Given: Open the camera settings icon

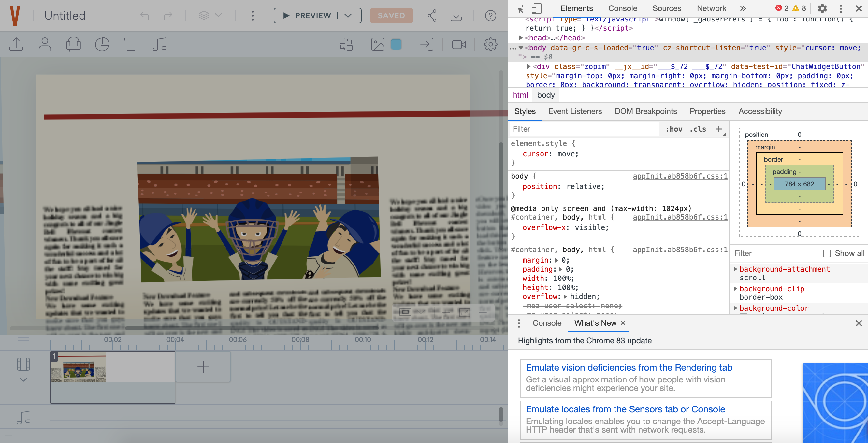Looking at the screenshot, I should coord(459,44).
